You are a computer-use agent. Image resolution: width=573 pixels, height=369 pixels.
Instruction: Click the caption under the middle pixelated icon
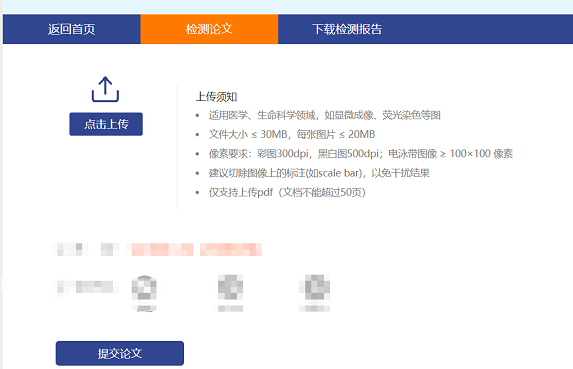(230, 308)
